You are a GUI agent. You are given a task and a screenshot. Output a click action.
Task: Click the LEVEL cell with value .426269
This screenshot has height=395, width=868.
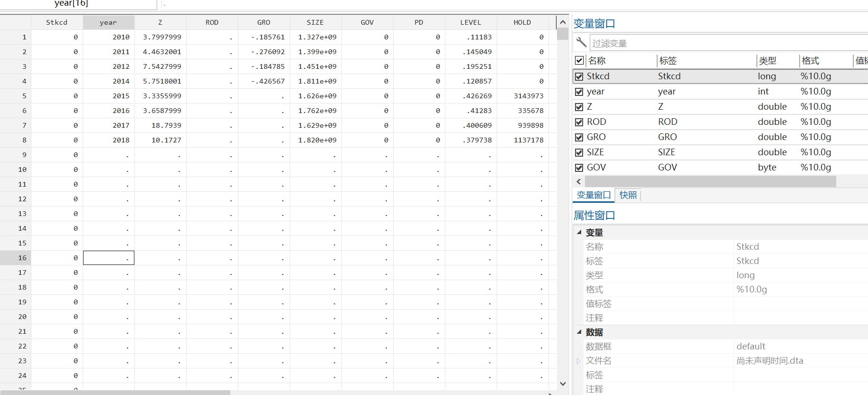point(471,96)
